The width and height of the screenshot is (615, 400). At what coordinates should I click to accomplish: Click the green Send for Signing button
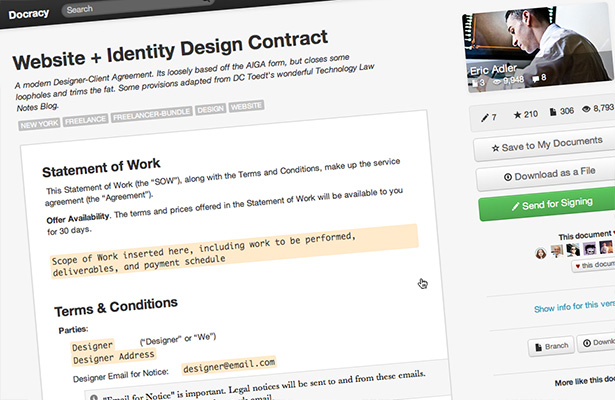click(549, 204)
